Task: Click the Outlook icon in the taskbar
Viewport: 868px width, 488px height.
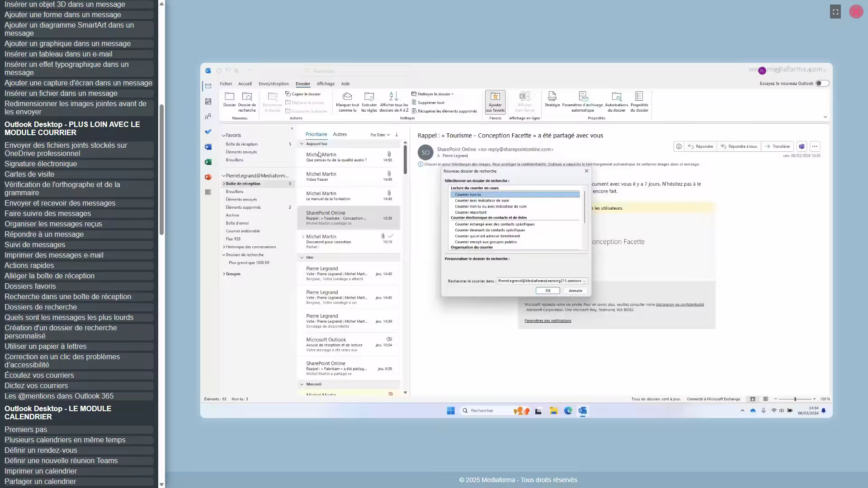Action: (583, 411)
